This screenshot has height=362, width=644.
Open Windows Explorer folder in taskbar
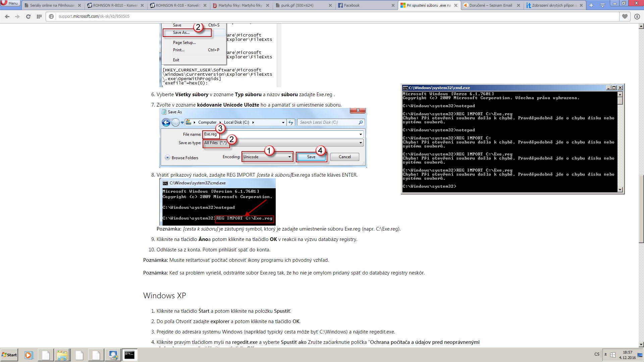62,355
